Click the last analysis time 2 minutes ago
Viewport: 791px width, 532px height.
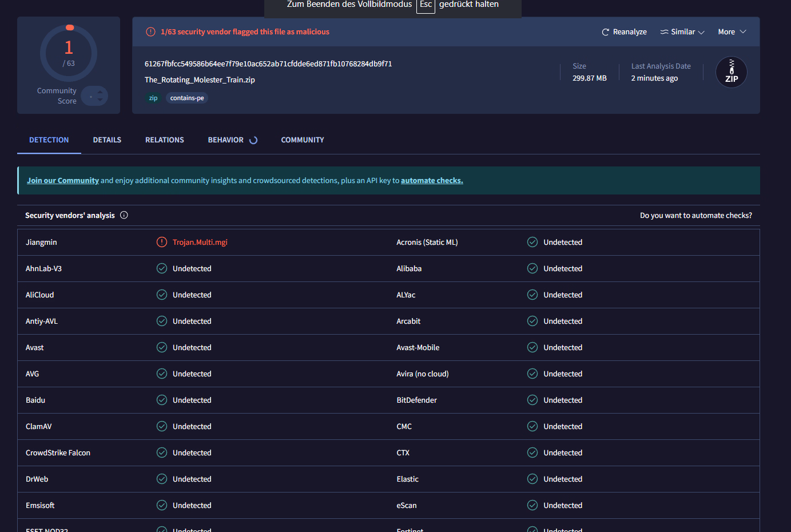tap(654, 78)
